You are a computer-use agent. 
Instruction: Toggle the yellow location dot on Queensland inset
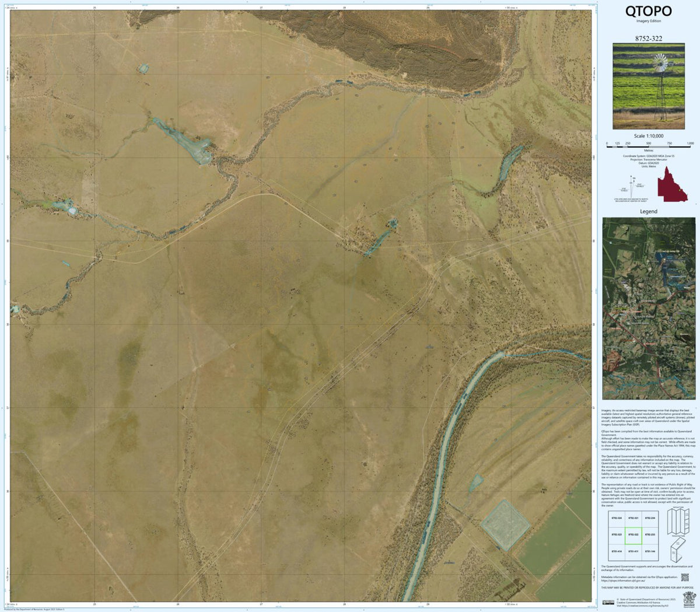[x=680, y=190]
